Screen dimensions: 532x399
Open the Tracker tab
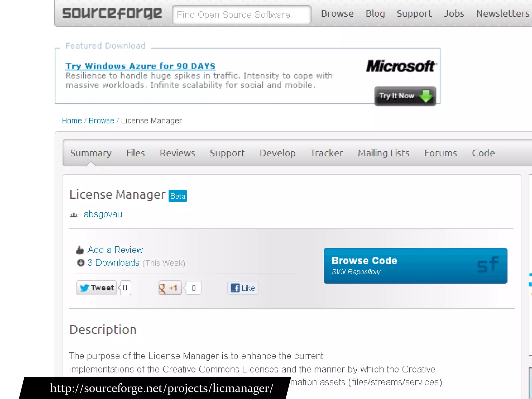point(327,153)
